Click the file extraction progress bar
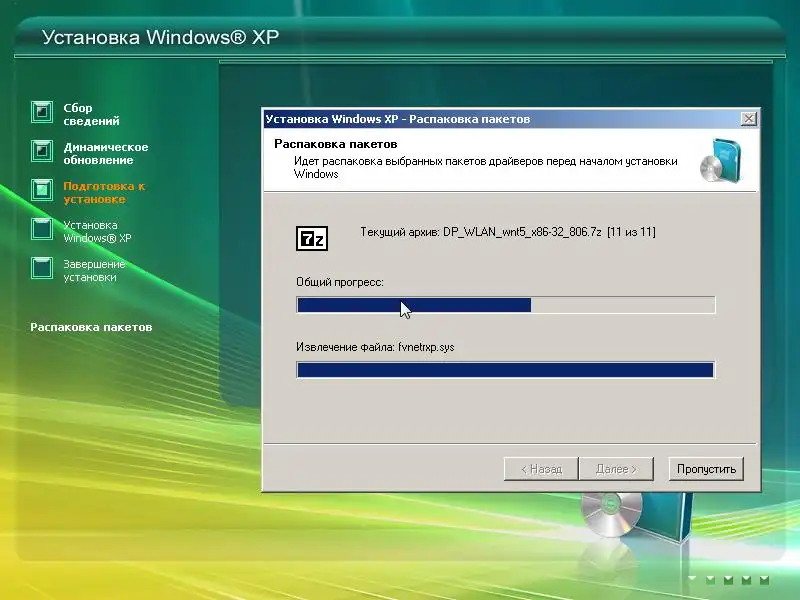 point(506,370)
